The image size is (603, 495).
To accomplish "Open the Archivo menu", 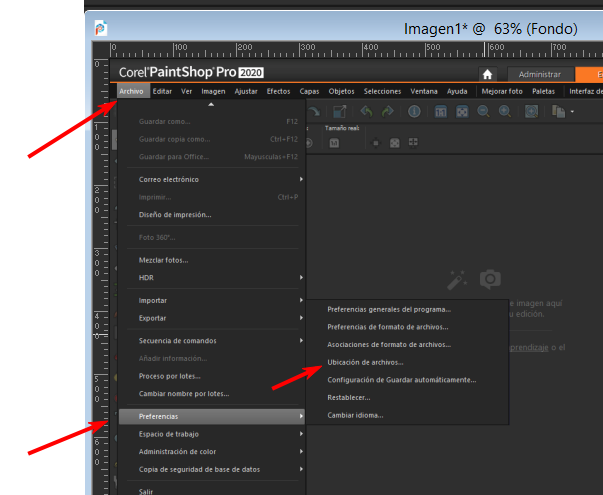I will click(132, 91).
